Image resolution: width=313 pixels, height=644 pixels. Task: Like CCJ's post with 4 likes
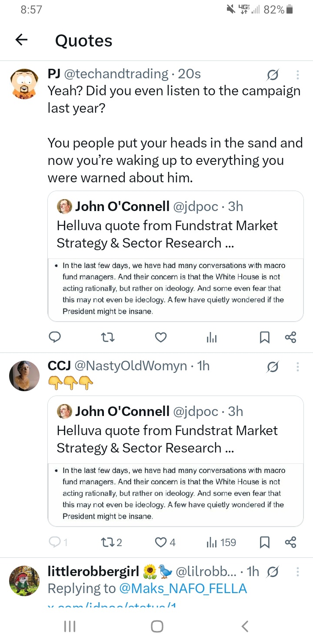pos(166,542)
